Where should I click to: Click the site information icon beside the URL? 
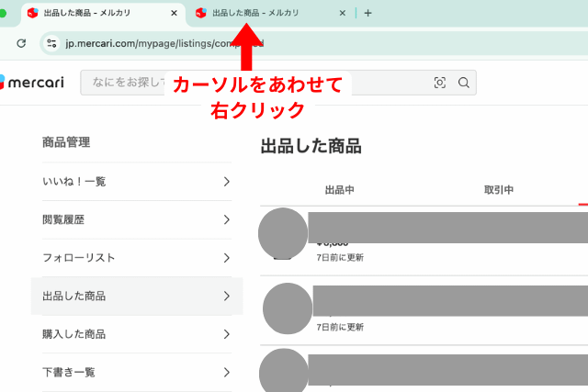pos(52,43)
